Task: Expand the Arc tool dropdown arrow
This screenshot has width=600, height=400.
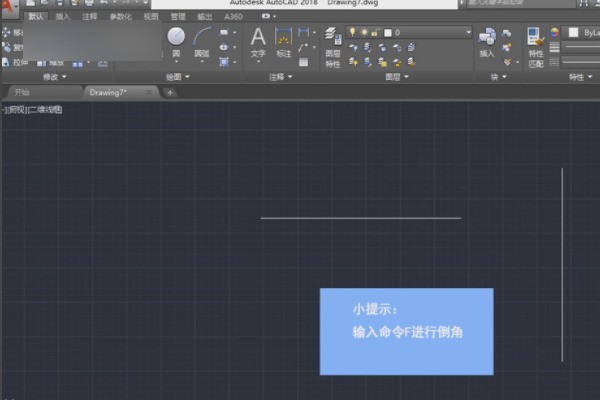Action: 202,61
